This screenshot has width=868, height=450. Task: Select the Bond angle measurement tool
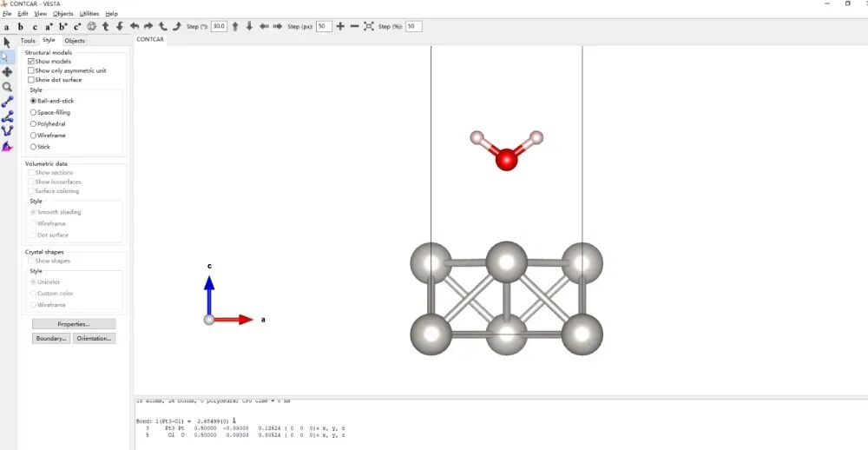(8, 116)
